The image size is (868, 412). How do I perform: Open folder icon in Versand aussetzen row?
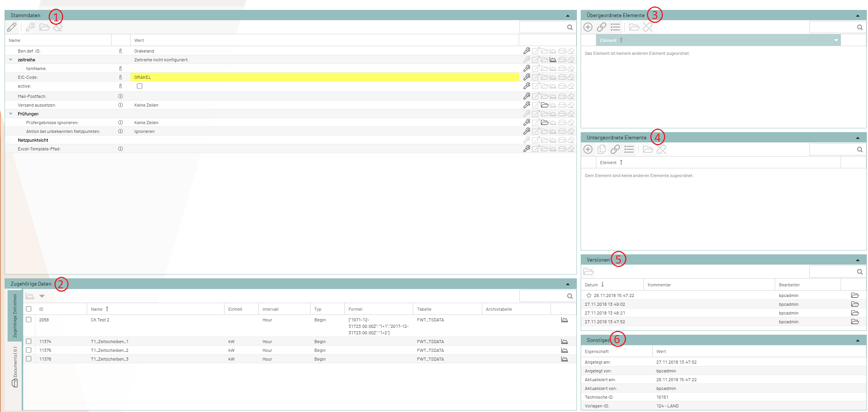coord(545,105)
